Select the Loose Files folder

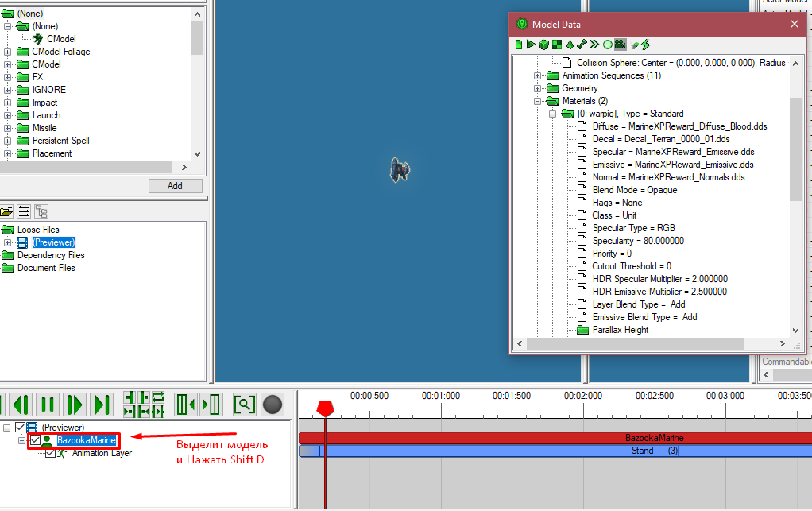coord(38,230)
